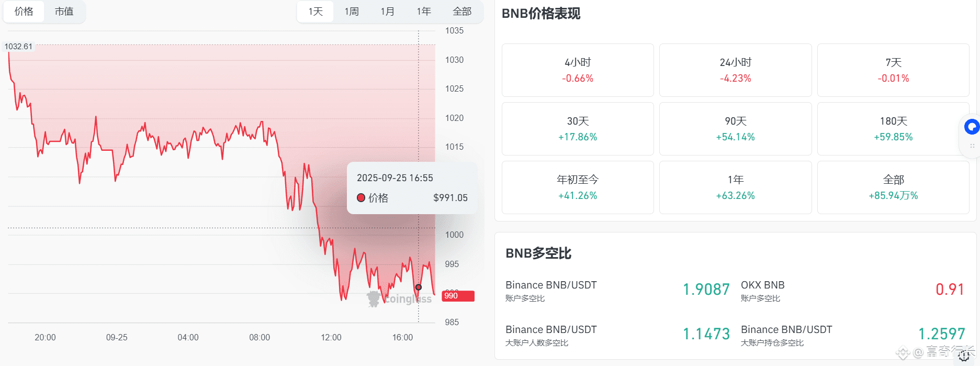Switch to the 价格 tab
Image resolution: width=980 pixels, height=366 pixels.
(24, 12)
